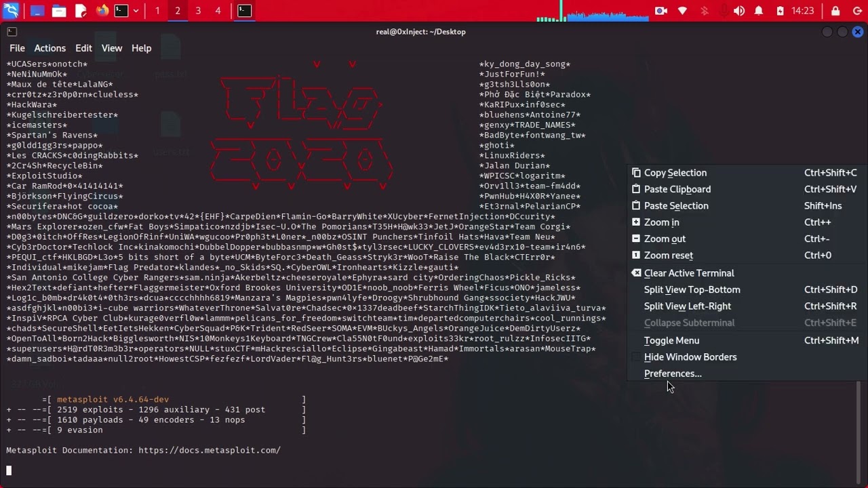Open the View menu
Viewport: 868px width, 488px height.
pos(112,48)
